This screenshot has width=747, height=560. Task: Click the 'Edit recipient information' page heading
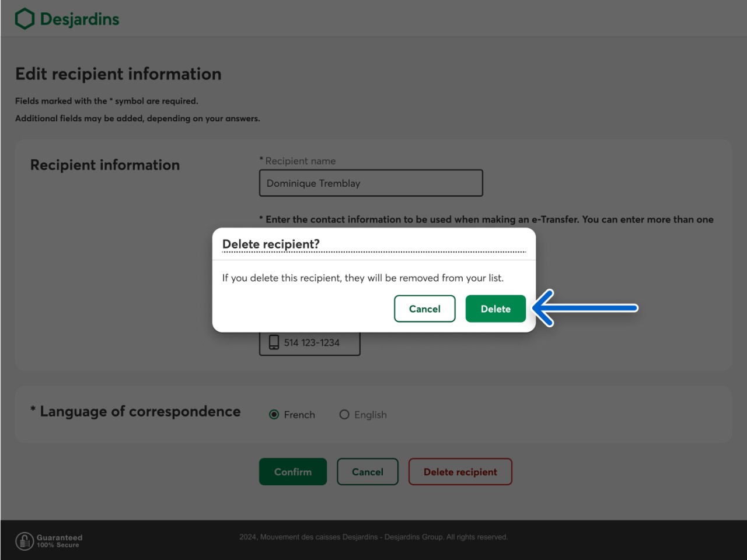118,74
